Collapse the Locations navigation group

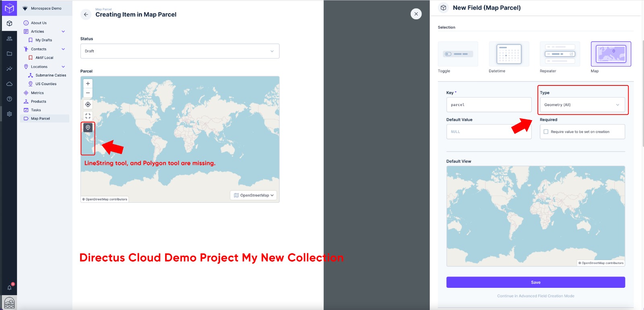[x=63, y=67]
